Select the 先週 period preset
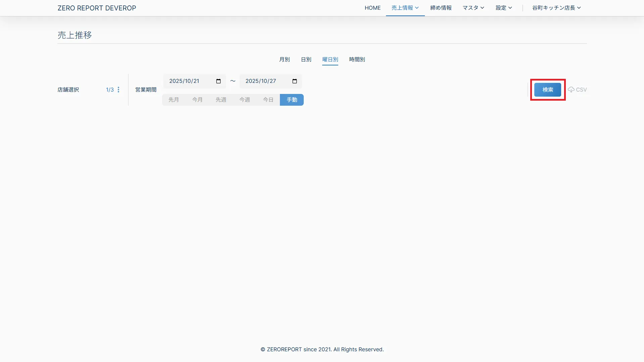Screen dimensions: 644x362 221,100
